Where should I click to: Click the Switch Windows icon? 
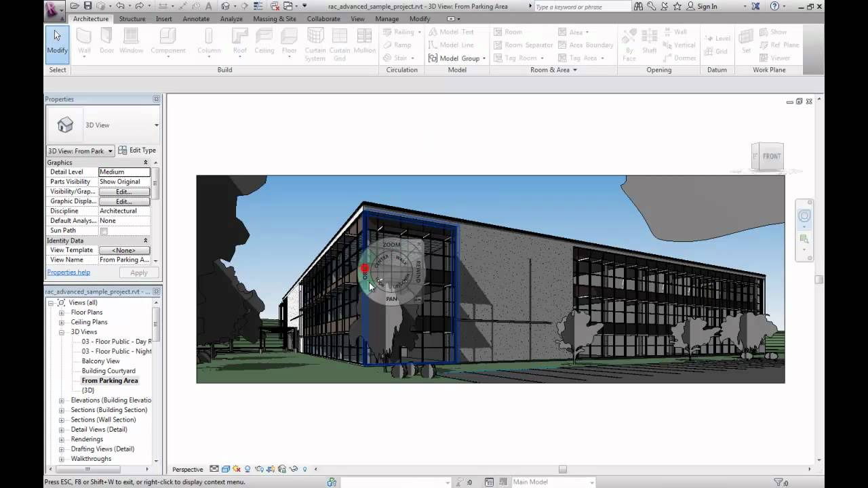(288, 6)
